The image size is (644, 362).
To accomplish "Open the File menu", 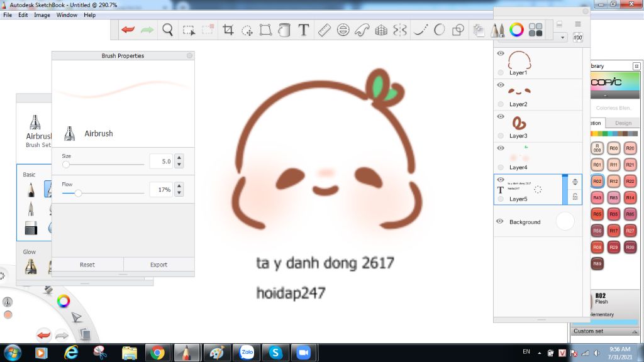I will pyautogui.click(x=8, y=15).
